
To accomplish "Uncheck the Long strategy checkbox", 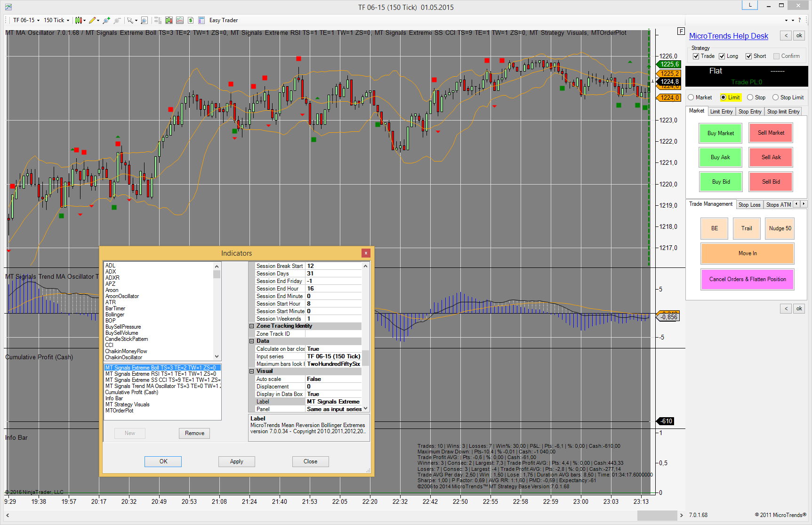I will tap(722, 56).
